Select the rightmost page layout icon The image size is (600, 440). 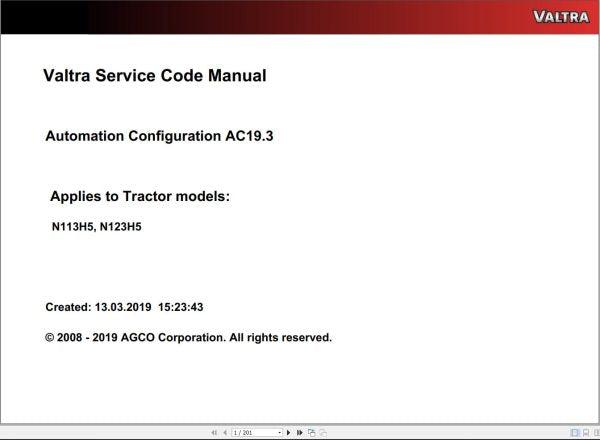593,433
